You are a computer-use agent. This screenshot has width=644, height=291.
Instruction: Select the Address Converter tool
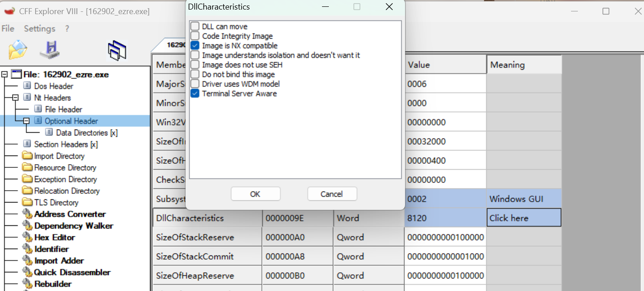(70, 214)
